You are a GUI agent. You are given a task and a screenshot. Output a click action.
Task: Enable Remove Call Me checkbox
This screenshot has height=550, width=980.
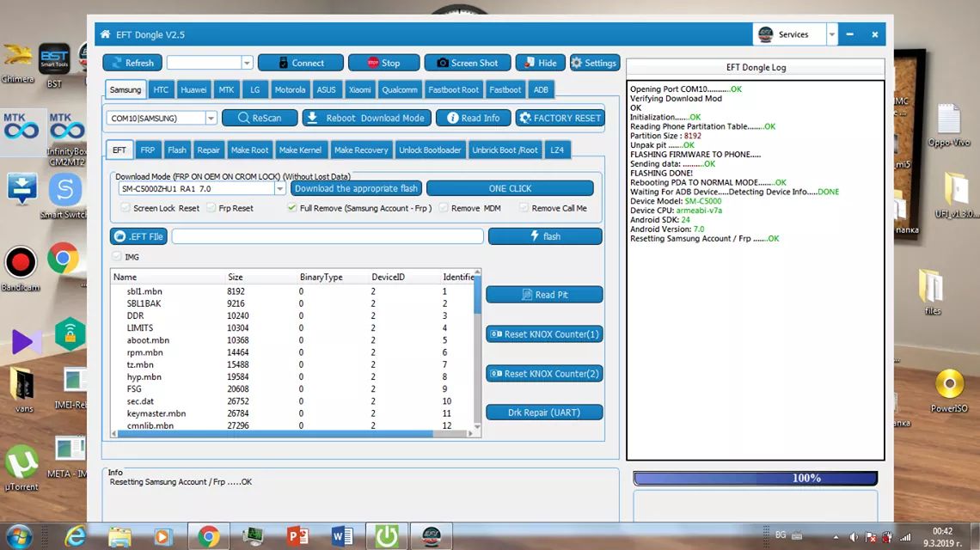pos(524,207)
